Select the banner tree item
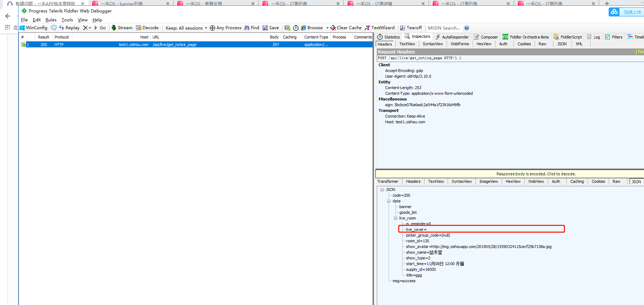This screenshot has width=644, height=305. point(405,207)
